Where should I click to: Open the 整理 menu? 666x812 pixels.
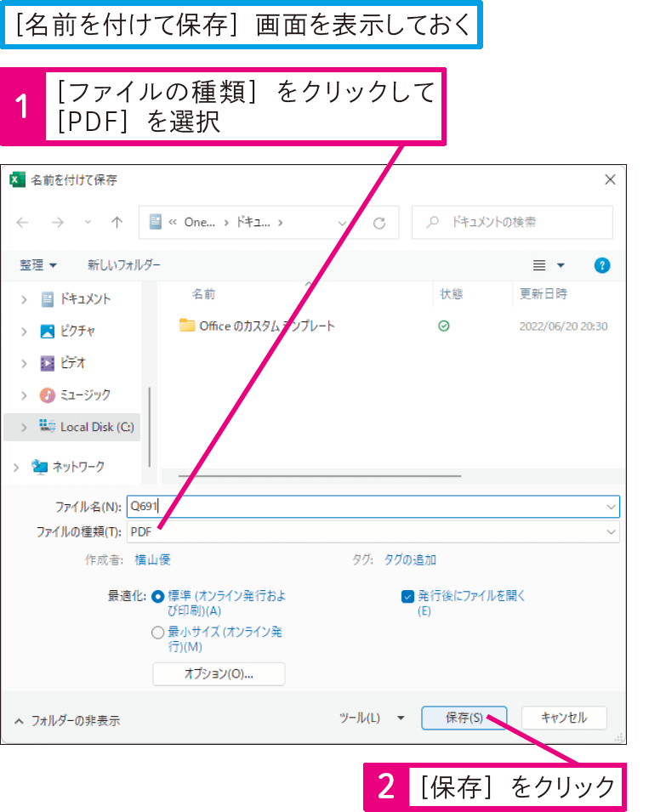pyautogui.click(x=37, y=265)
